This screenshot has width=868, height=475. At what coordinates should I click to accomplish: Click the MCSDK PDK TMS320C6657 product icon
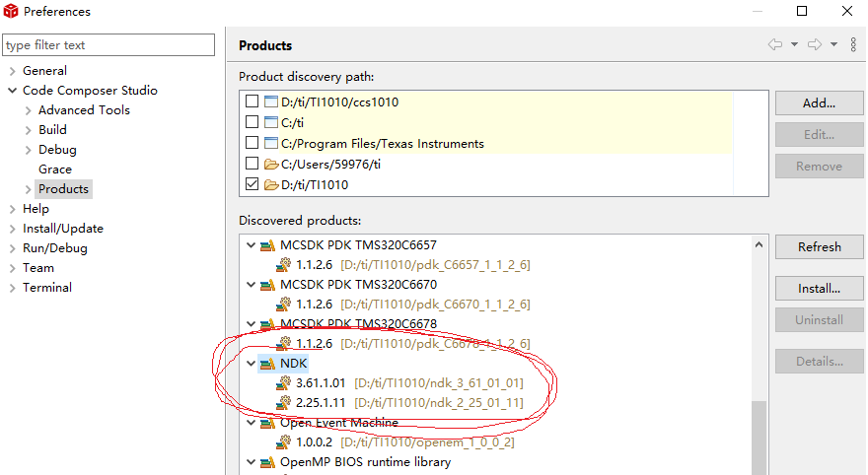[x=267, y=245]
